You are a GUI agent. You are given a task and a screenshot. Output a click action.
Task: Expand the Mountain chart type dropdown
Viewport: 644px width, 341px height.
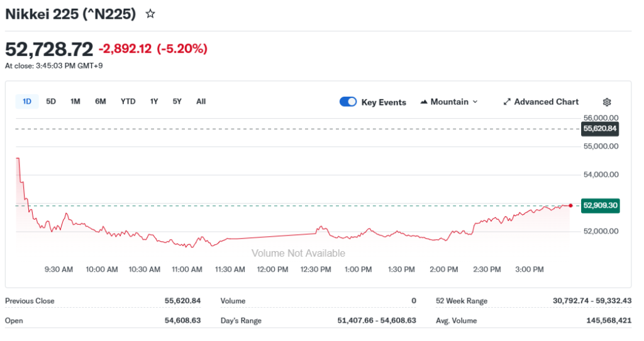475,102
